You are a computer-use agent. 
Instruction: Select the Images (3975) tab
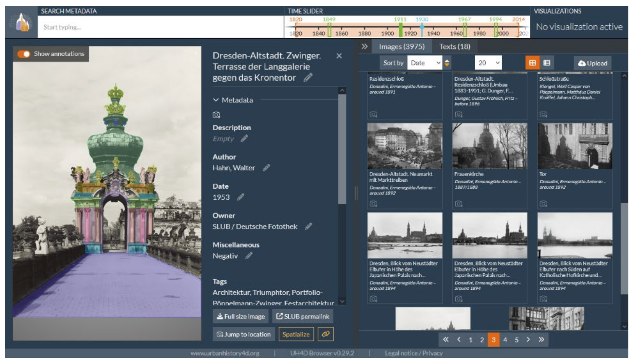pos(401,46)
